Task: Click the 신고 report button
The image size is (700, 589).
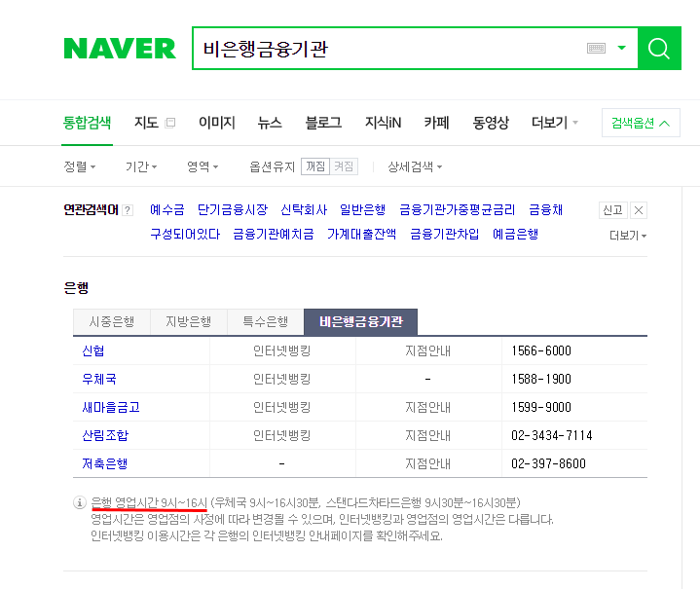Action: [x=613, y=210]
